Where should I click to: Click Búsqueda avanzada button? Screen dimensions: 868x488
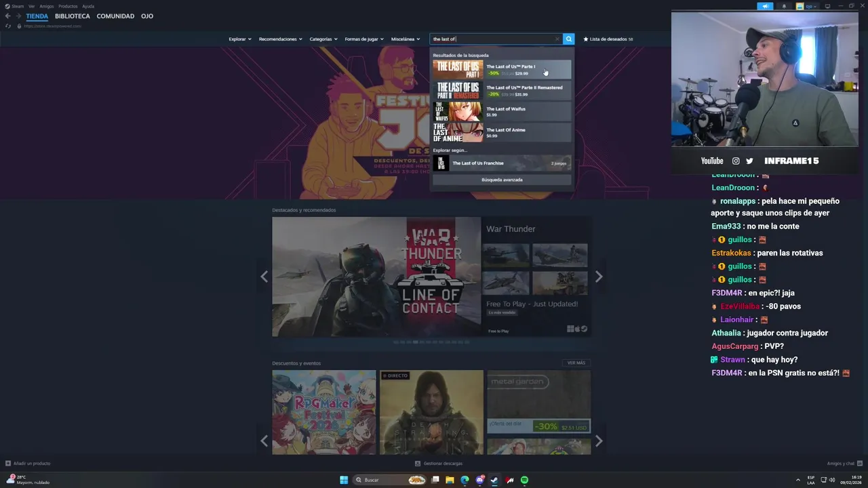point(502,180)
